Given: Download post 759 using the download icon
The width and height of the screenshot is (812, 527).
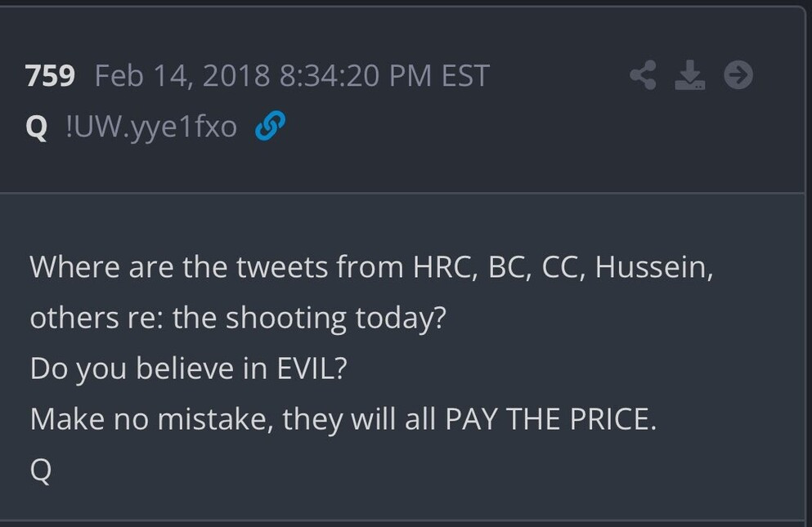Looking at the screenshot, I should [690, 76].
